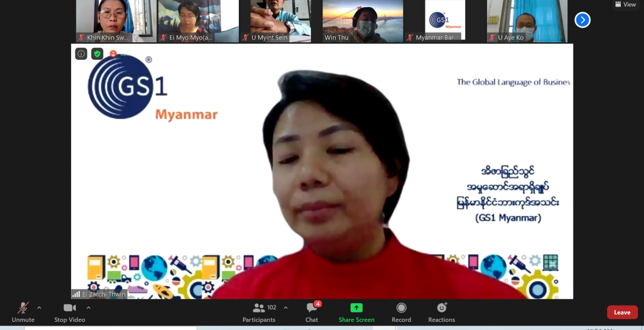Click the green encryption shield icon
644x330 pixels.
[x=97, y=54]
